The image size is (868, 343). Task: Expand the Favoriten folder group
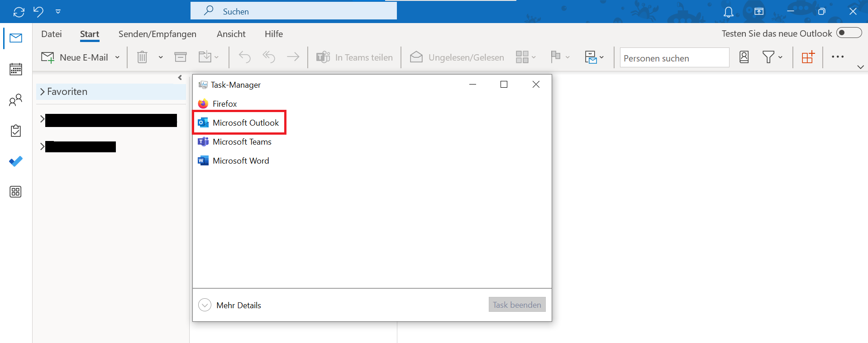43,92
